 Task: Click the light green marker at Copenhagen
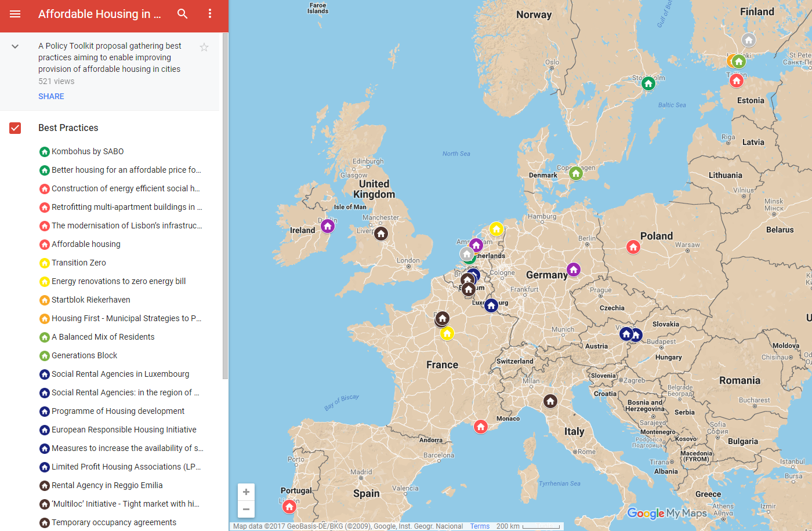coord(575,173)
